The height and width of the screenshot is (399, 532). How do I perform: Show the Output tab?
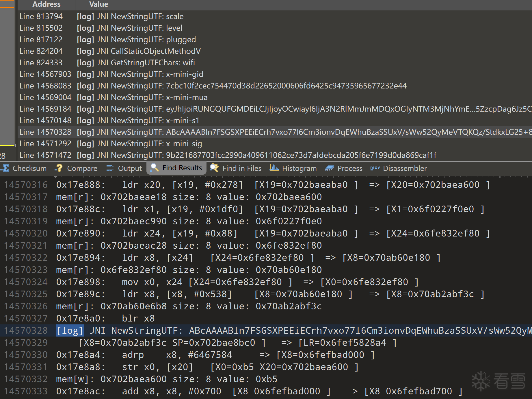tap(124, 168)
